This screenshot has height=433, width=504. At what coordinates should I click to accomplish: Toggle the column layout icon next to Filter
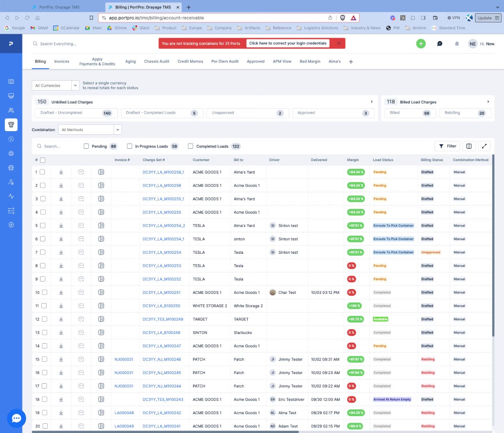pyautogui.click(x=469, y=146)
